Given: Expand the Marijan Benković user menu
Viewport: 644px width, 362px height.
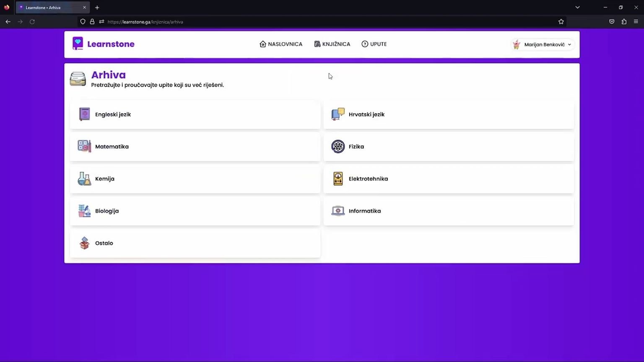Looking at the screenshot, I should pos(543,44).
